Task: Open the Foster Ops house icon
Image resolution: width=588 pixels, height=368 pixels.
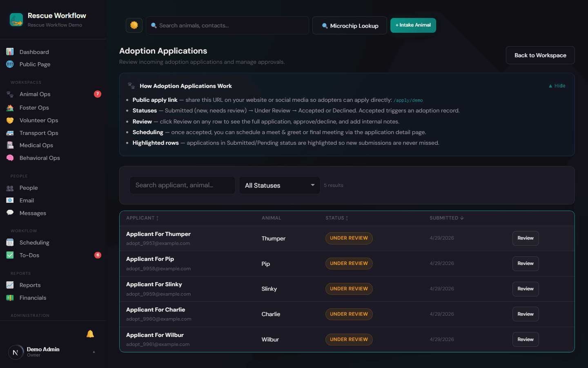Action: [10, 108]
